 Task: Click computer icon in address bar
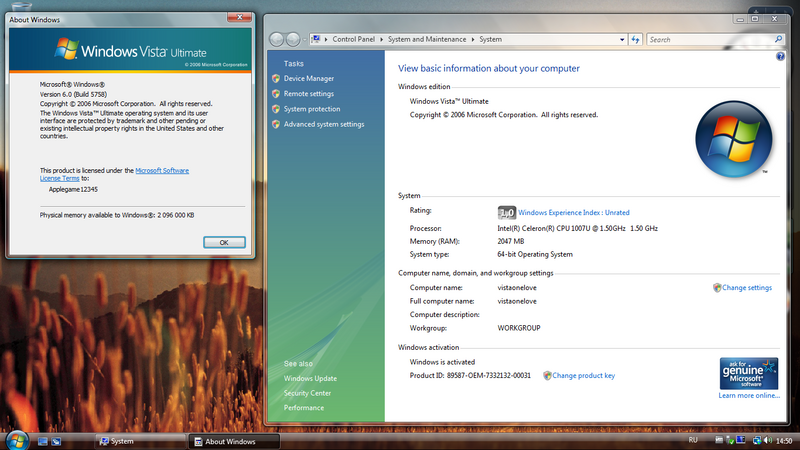click(316, 39)
